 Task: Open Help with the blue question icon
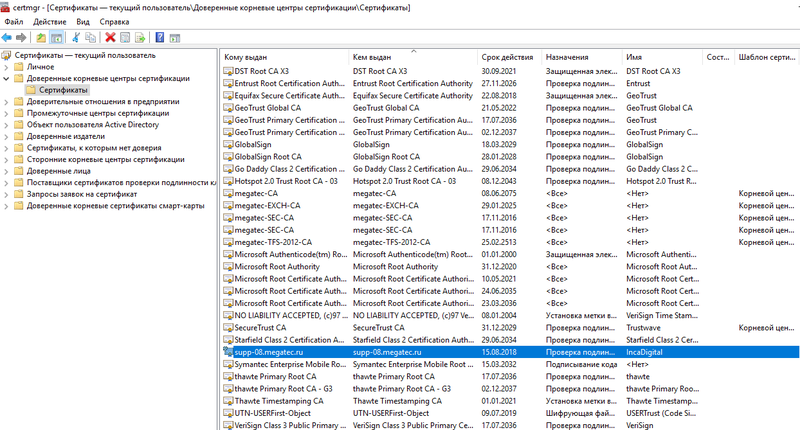(160, 37)
